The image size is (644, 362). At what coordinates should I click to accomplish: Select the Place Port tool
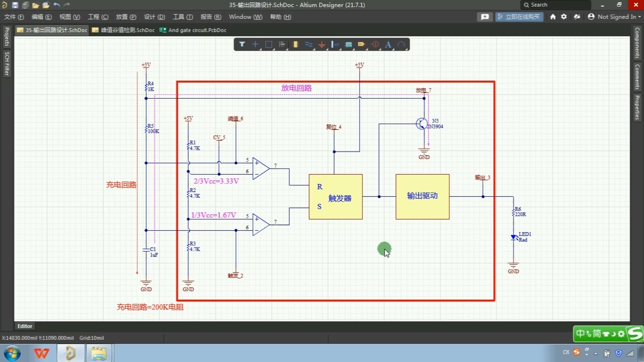(x=362, y=44)
